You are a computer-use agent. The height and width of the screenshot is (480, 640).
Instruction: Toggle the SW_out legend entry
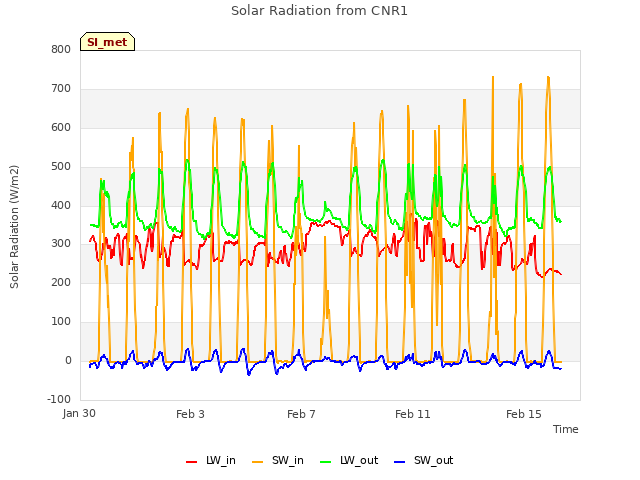[x=424, y=460]
